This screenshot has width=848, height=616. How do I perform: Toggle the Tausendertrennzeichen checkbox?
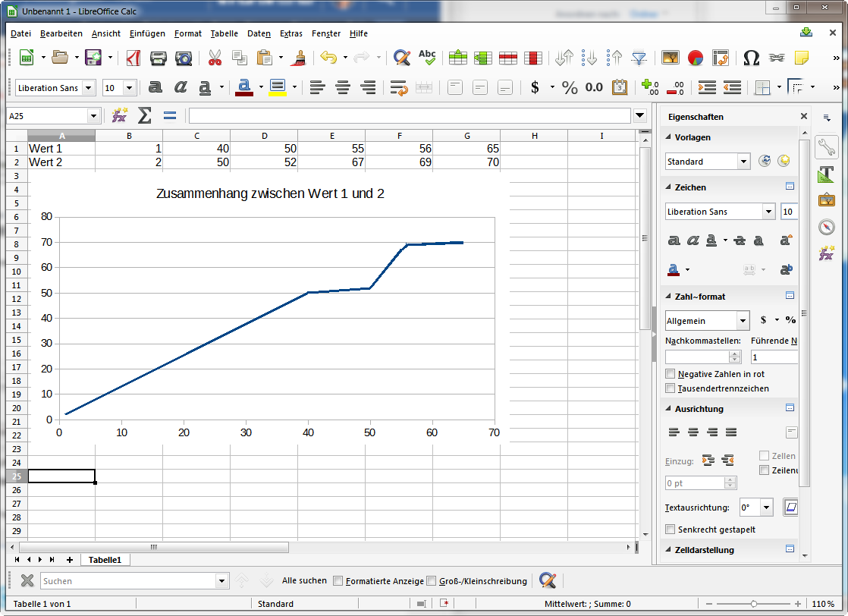[670, 388]
